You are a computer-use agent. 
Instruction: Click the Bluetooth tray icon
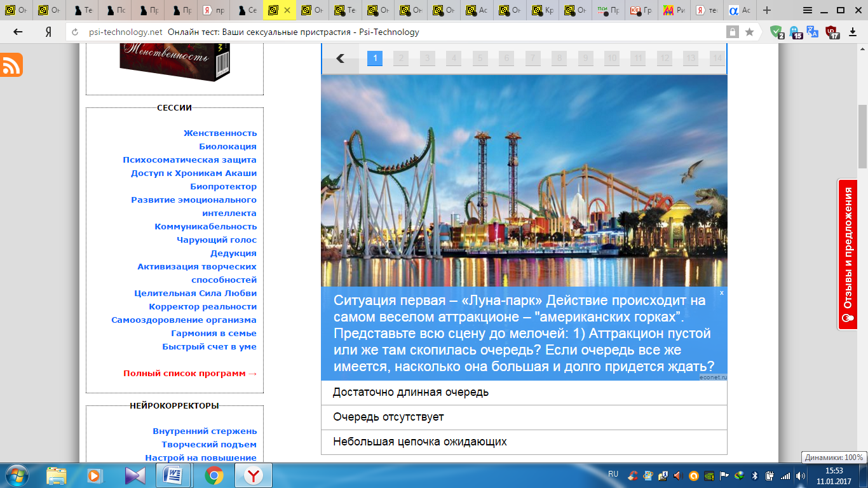(x=755, y=475)
